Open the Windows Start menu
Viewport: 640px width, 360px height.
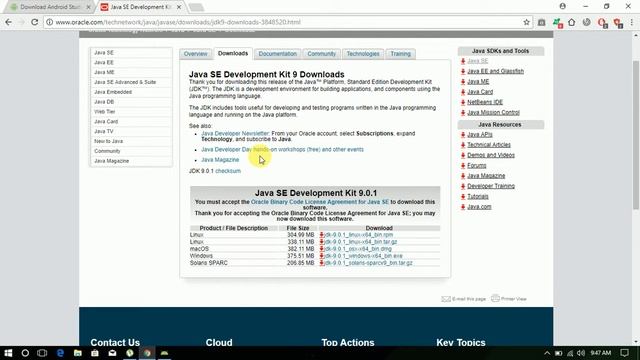point(8,353)
